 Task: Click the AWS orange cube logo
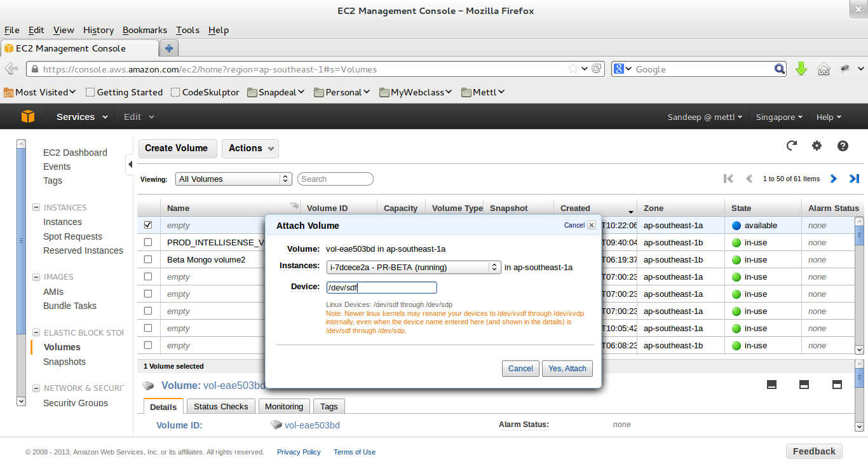point(28,117)
